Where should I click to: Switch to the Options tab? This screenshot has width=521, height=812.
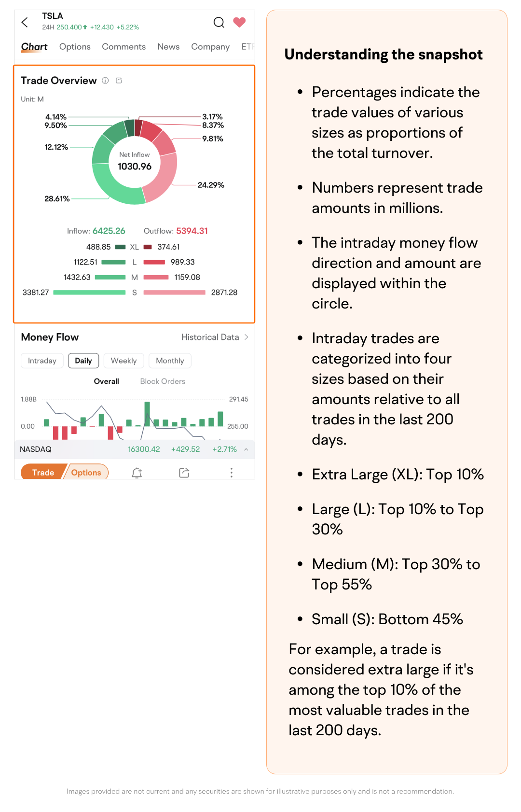point(75,47)
